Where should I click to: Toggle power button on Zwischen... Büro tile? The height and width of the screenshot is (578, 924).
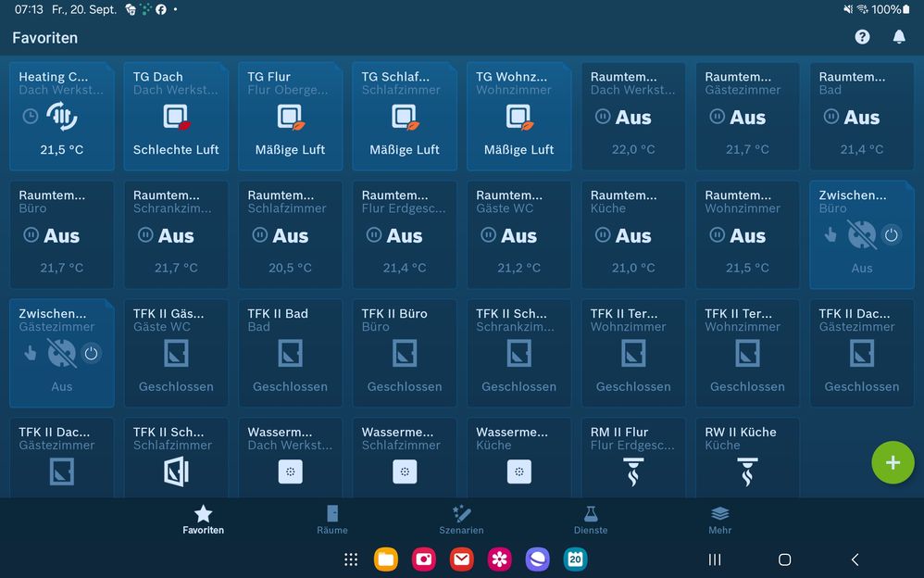pyautogui.click(x=891, y=235)
